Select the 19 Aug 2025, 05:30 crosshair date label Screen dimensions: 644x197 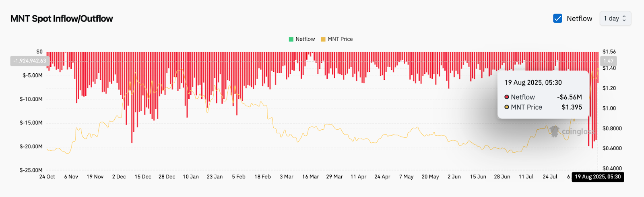(598, 177)
